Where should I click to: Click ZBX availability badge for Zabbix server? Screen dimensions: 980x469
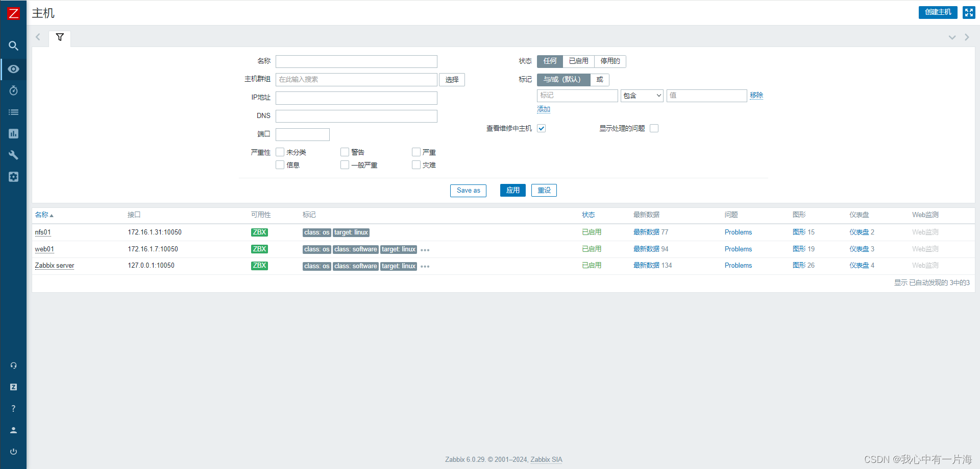259,266
